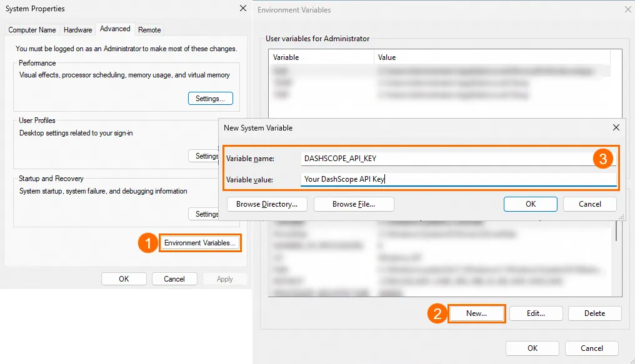Click the Advanced tab
635x364 pixels.
tap(115, 29)
